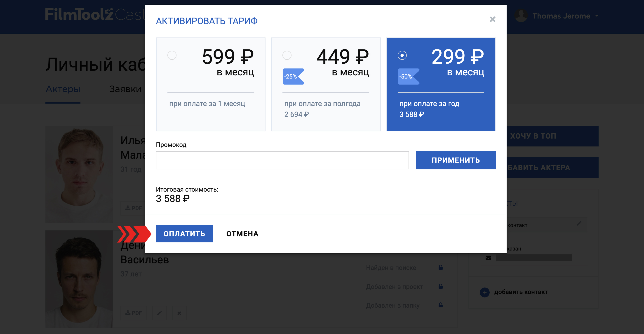The width and height of the screenshot is (644, 334).
Task: Delete Васильев actor with cross icon
Action: pyautogui.click(x=179, y=313)
